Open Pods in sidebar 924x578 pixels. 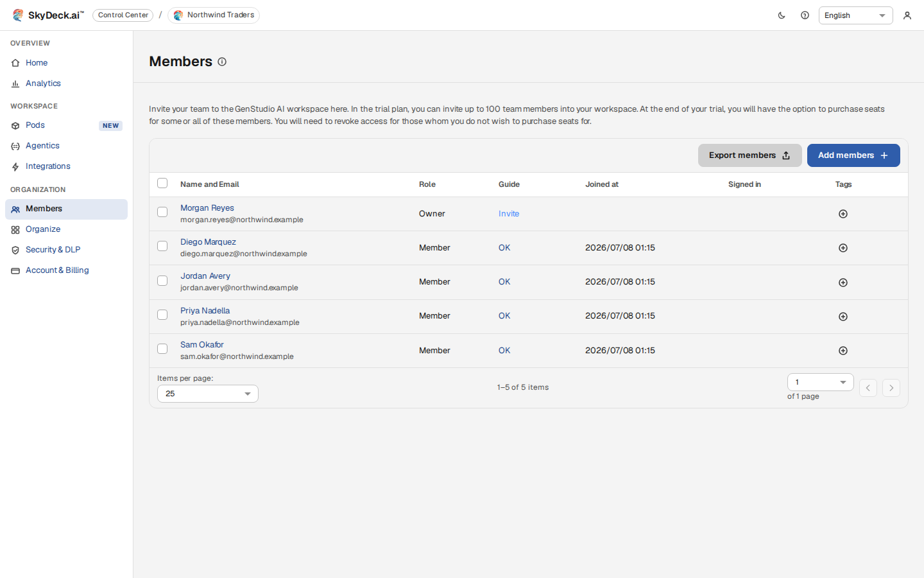(x=66, y=125)
